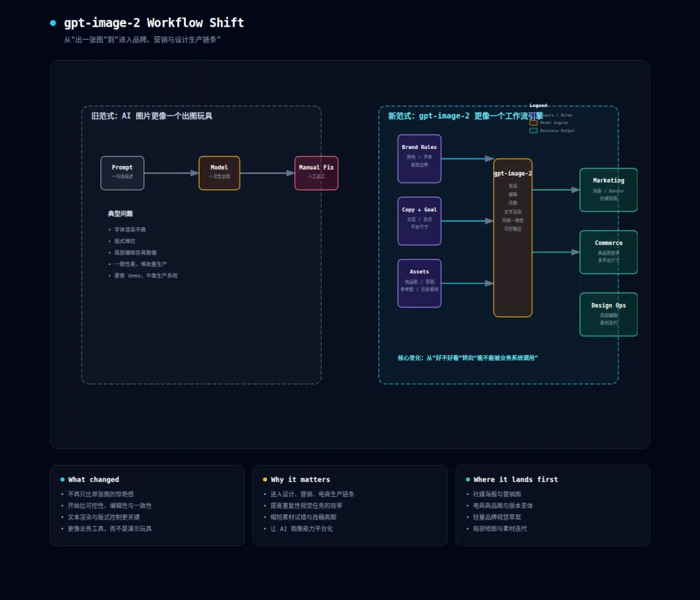
Task: Click the "一致性差, 难批量生产" bullet
Action: (x=140, y=264)
